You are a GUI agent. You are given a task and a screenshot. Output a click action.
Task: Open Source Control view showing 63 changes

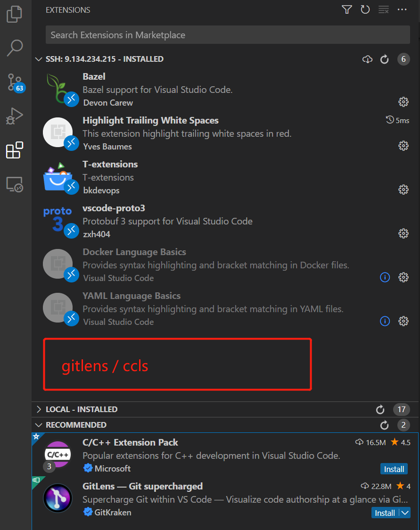tap(14, 82)
